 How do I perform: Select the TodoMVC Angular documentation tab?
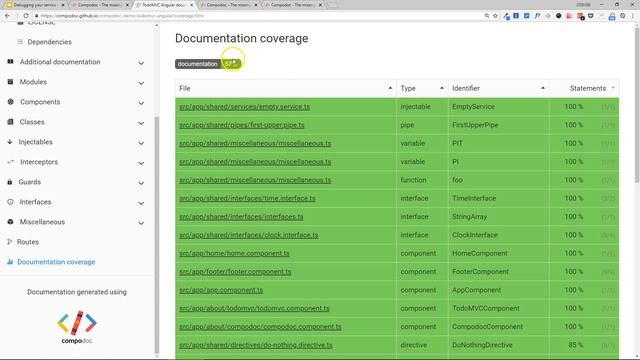[x=163, y=5]
